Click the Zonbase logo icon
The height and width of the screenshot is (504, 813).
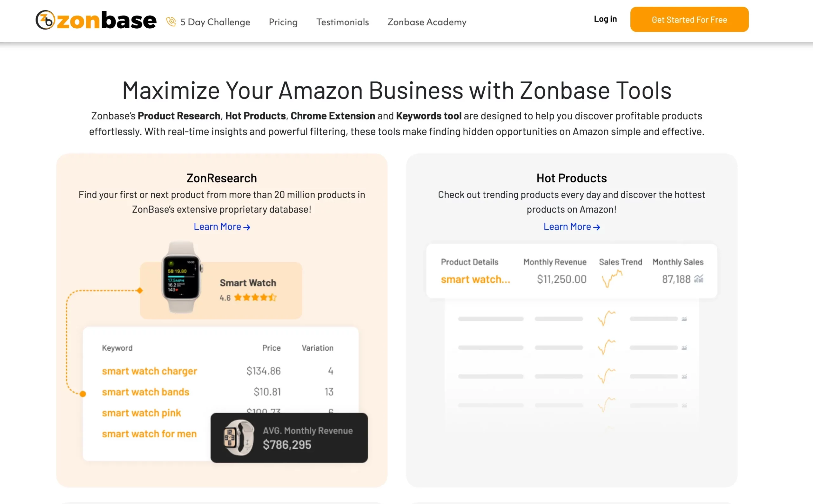(46, 21)
